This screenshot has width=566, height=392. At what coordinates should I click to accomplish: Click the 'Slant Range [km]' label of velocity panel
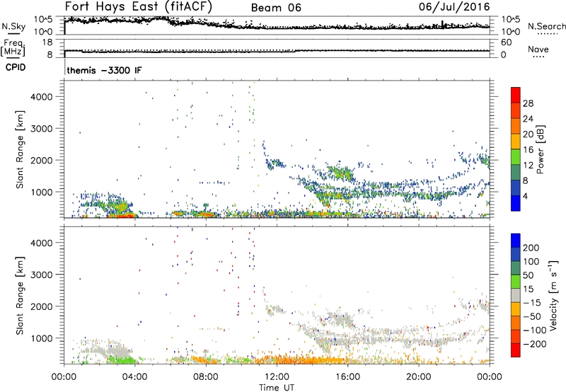pos(20,295)
